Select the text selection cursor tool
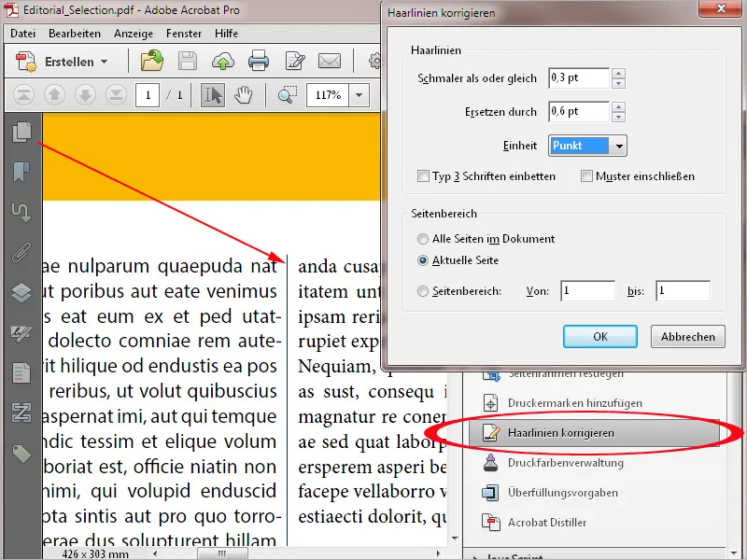Image resolution: width=747 pixels, height=560 pixels. tap(213, 95)
